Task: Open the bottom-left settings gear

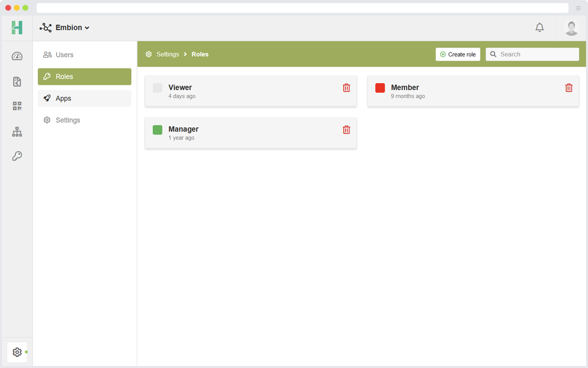Action: coord(17,352)
